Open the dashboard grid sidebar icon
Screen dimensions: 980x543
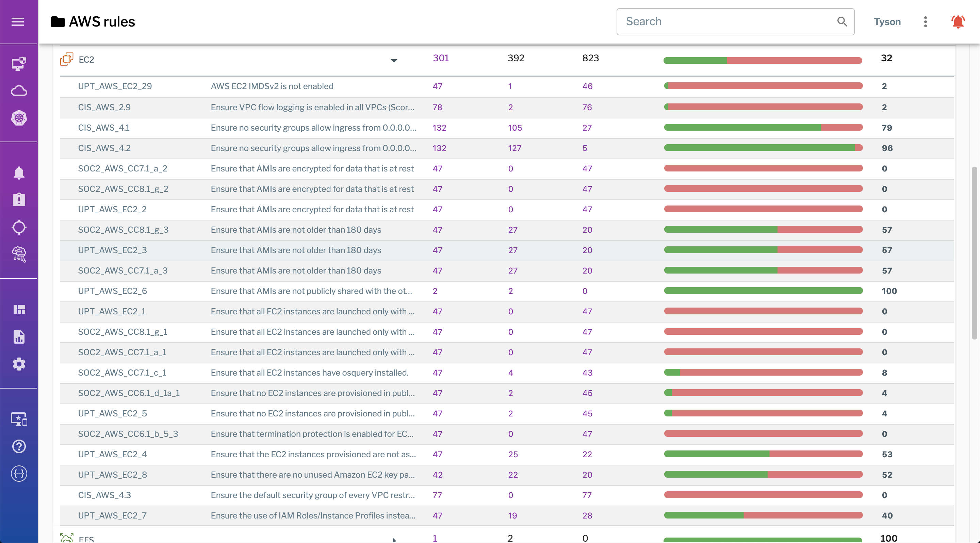pos(19,309)
